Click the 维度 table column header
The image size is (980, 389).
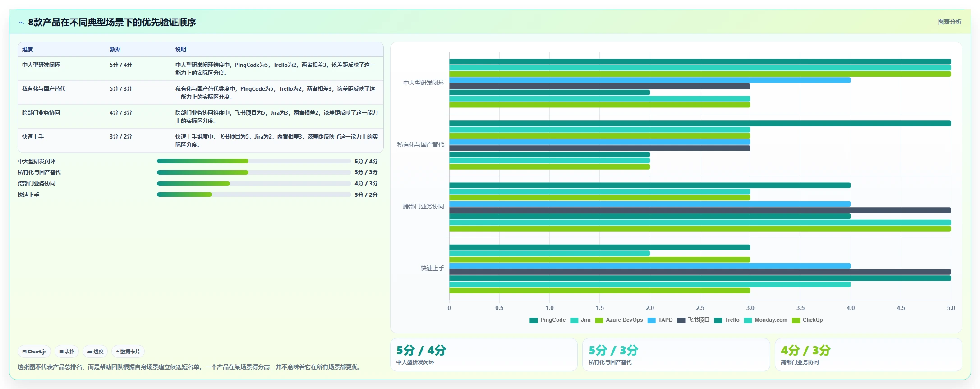click(28, 50)
